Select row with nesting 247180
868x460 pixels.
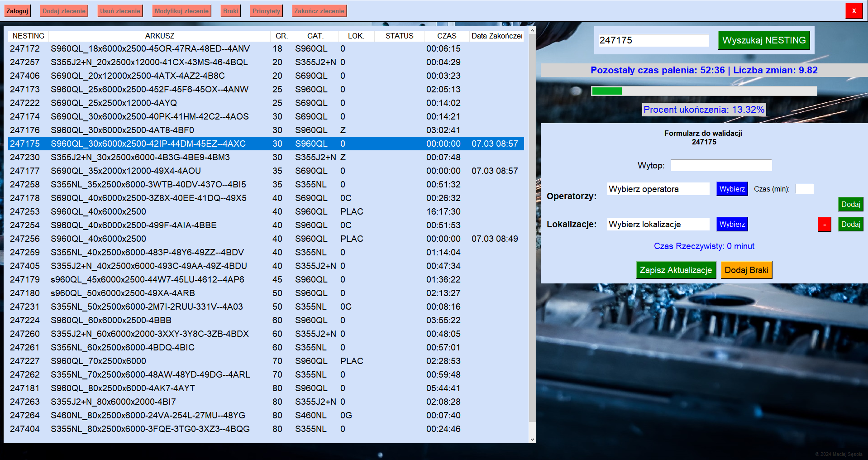pos(266,293)
